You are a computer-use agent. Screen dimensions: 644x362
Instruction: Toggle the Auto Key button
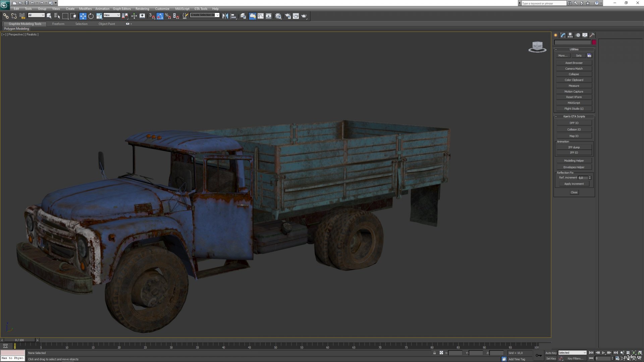550,353
